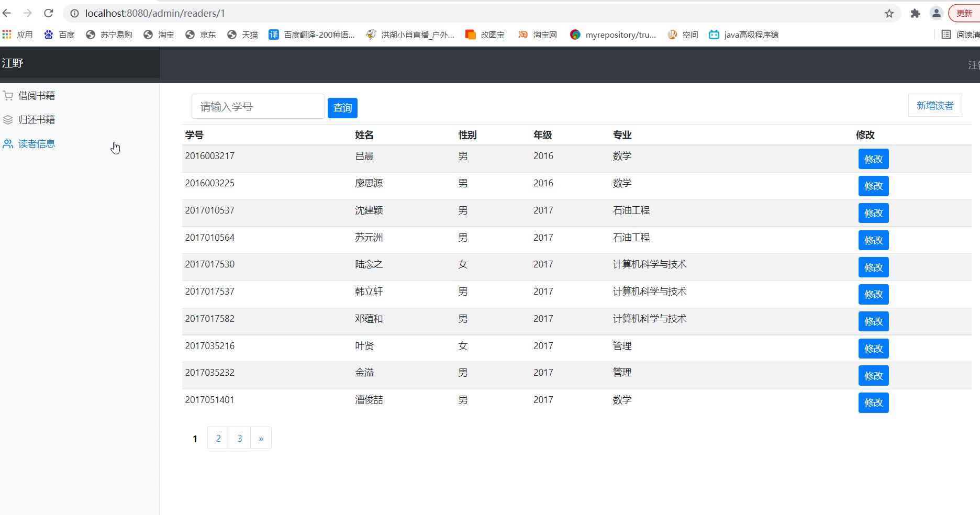
Task: Click the apps grid icon in bookmarks bar
Action: pyautogui.click(x=7, y=35)
